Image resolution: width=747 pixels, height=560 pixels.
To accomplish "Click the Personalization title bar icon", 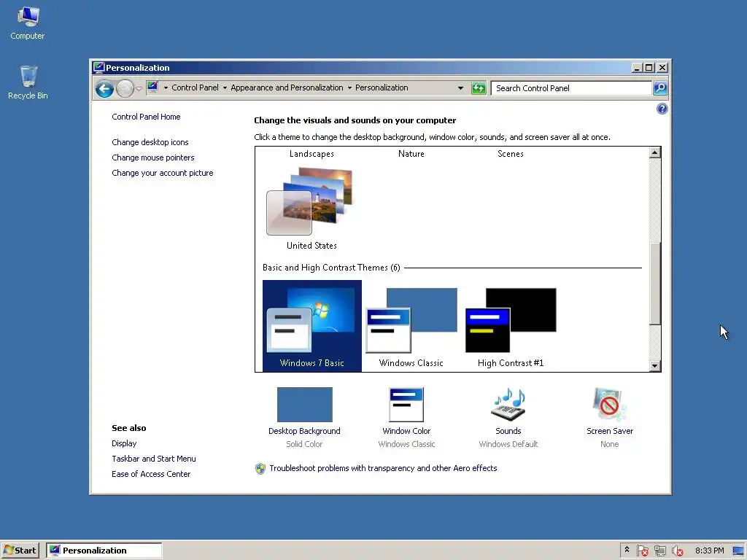I will pyautogui.click(x=98, y=67).
